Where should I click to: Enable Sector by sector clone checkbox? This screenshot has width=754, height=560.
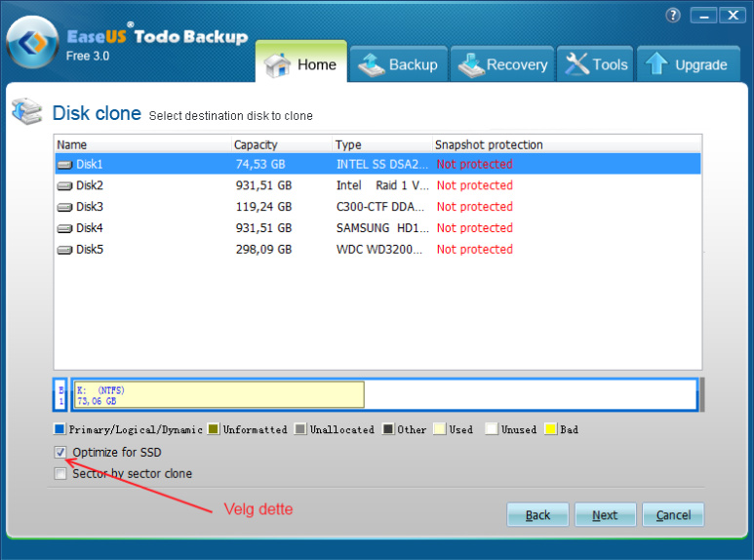point(60,474)
